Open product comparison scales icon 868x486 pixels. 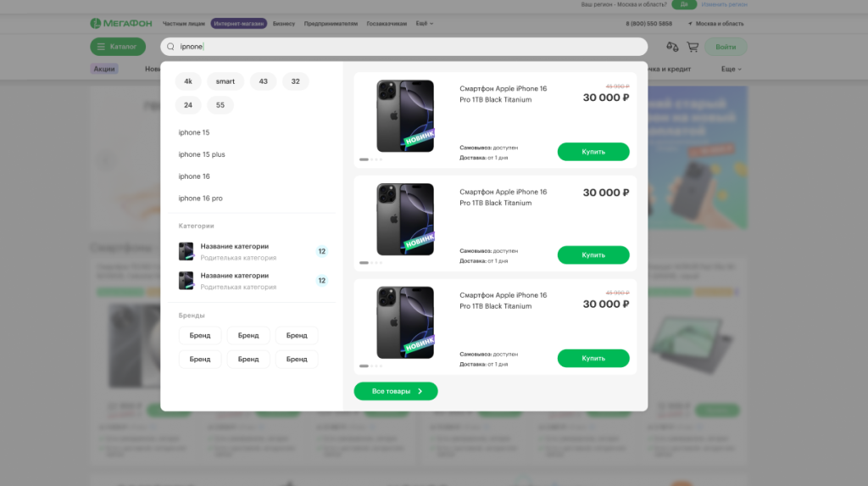(672, 47)
